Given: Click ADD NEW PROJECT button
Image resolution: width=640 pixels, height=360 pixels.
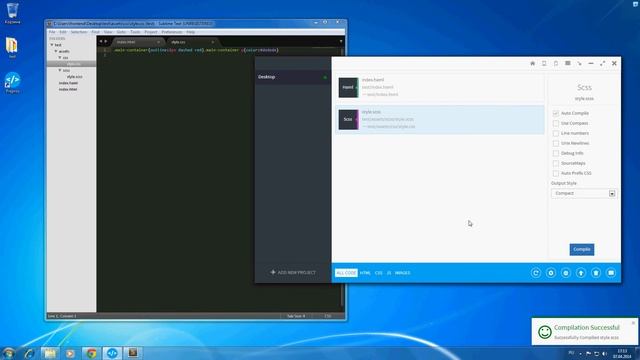Looking at the screenshot, I should (293, 272).
